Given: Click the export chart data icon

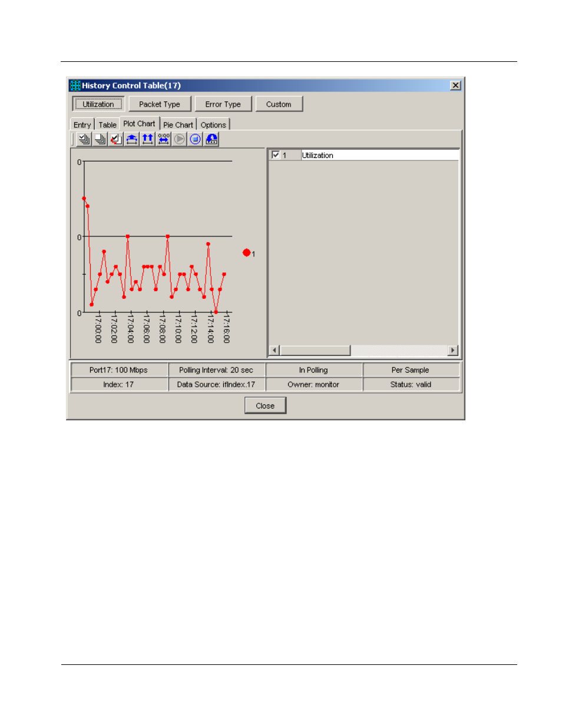Looking at the screenshot, I should tap(211, 139).
